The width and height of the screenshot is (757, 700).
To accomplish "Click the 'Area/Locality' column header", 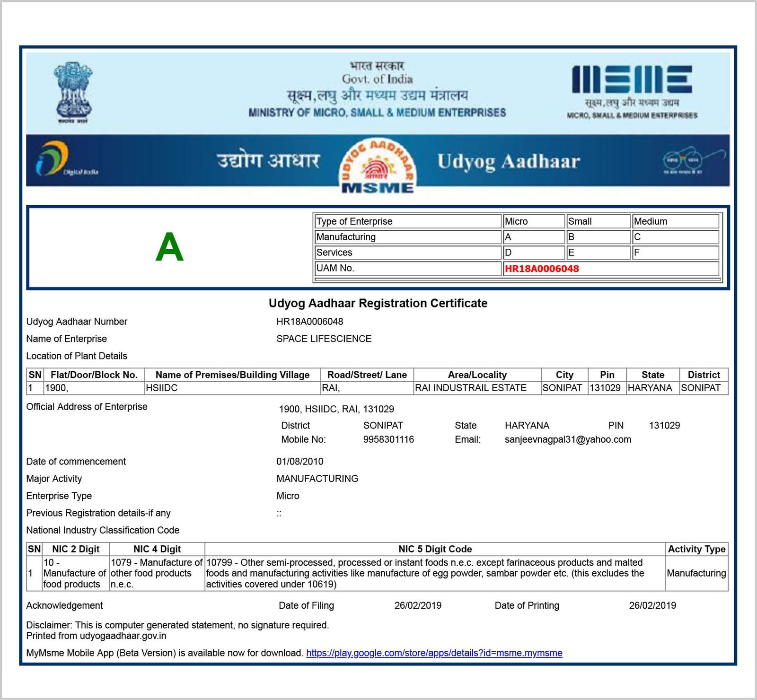I will click(x=477, y=375).
